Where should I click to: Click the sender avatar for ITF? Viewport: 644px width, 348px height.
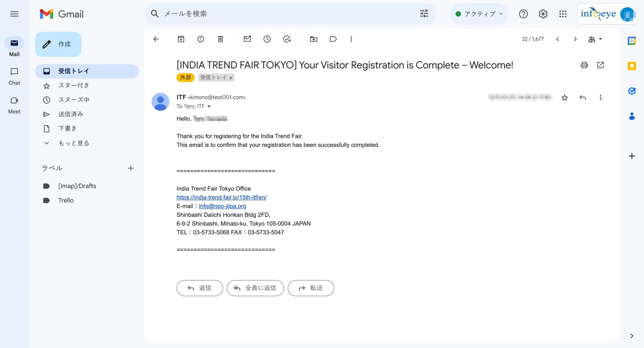[x=160, y=102]
